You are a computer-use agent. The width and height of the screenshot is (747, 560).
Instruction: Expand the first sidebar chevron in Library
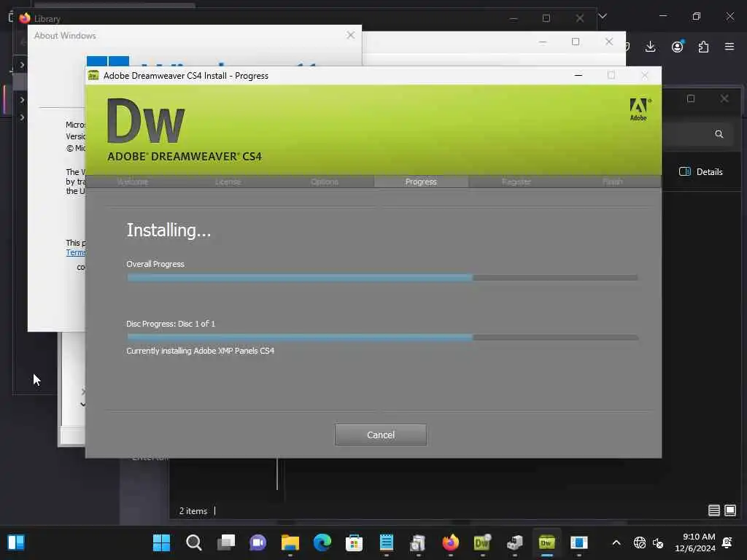pyautogui.click(x=22, y=65)
